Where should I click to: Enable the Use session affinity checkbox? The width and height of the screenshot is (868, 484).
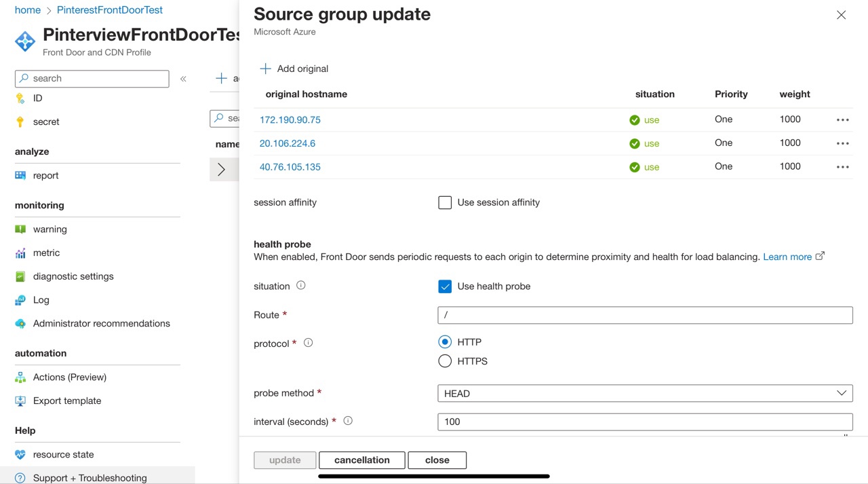445,202
